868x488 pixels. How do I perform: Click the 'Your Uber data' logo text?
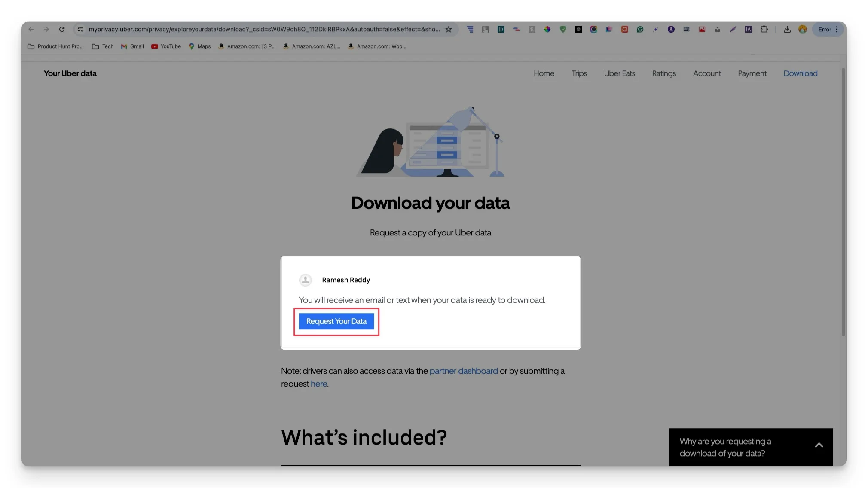pos(70,73)
